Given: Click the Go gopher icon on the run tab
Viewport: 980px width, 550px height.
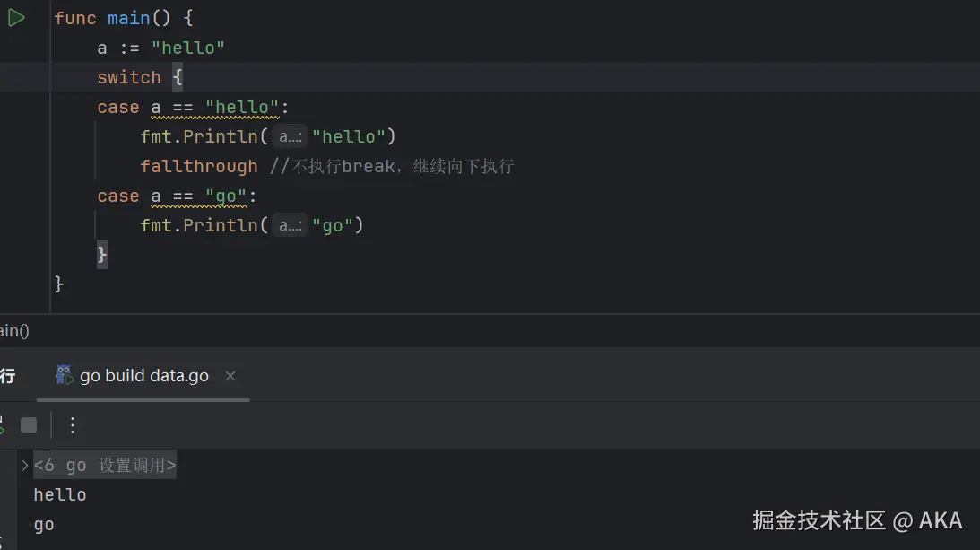Looking at the screenshot, I should 64,375.
